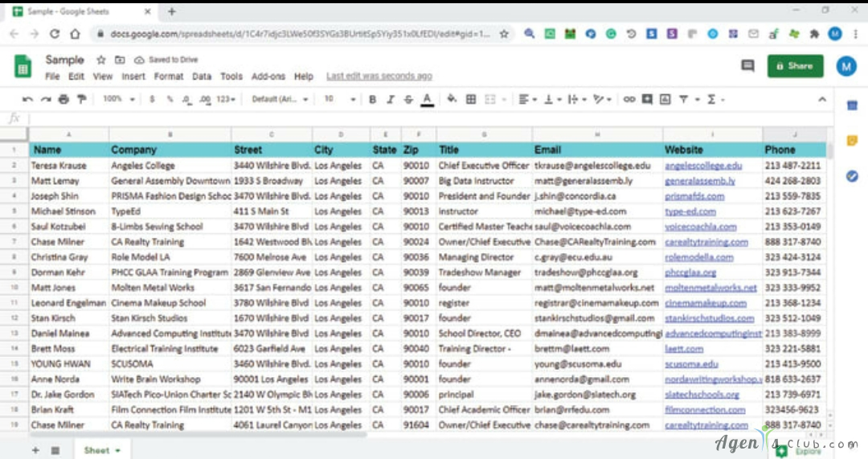Viewport: 868px width, 459px height.
Task: Open the Data menu
Action: click(x=202, y=76)
